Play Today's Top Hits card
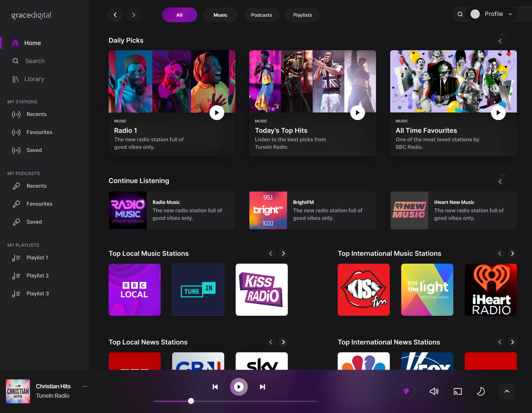532x413 pixels. click(357, 112)
